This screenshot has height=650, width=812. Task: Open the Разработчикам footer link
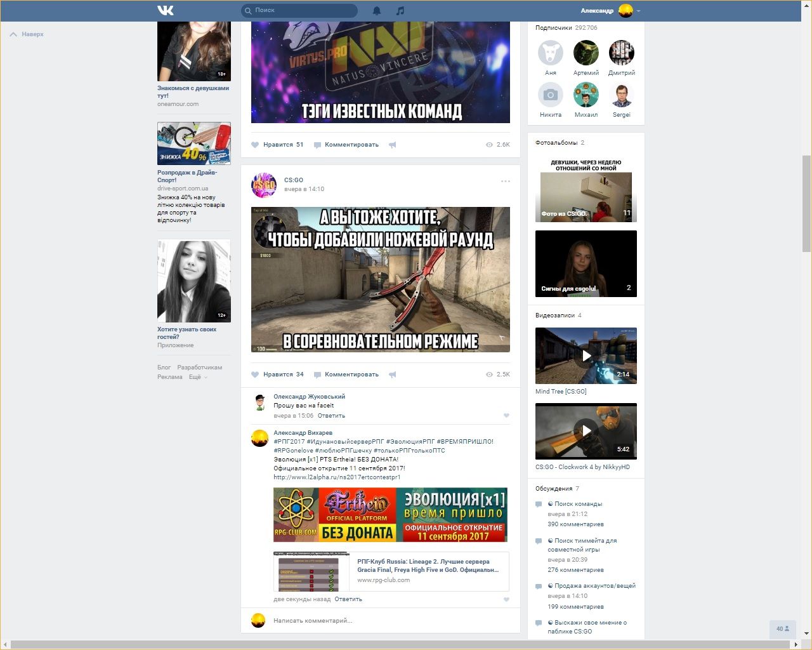[200, 368]
